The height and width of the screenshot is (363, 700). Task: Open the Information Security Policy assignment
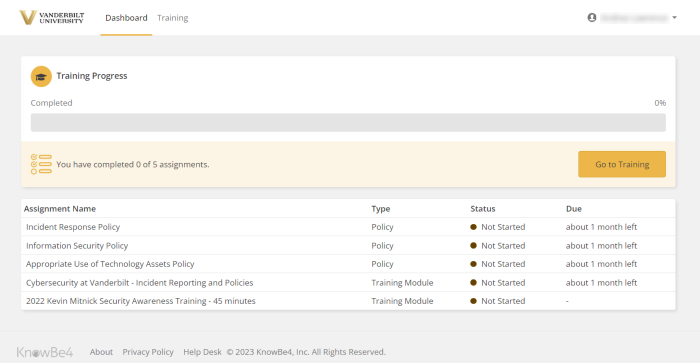[77, 246]
